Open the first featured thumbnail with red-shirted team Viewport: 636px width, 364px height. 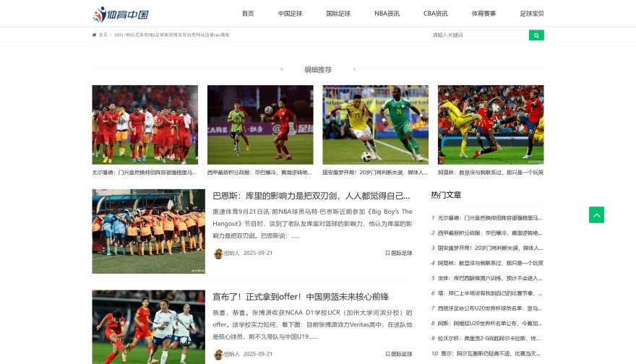coord(145,125)
